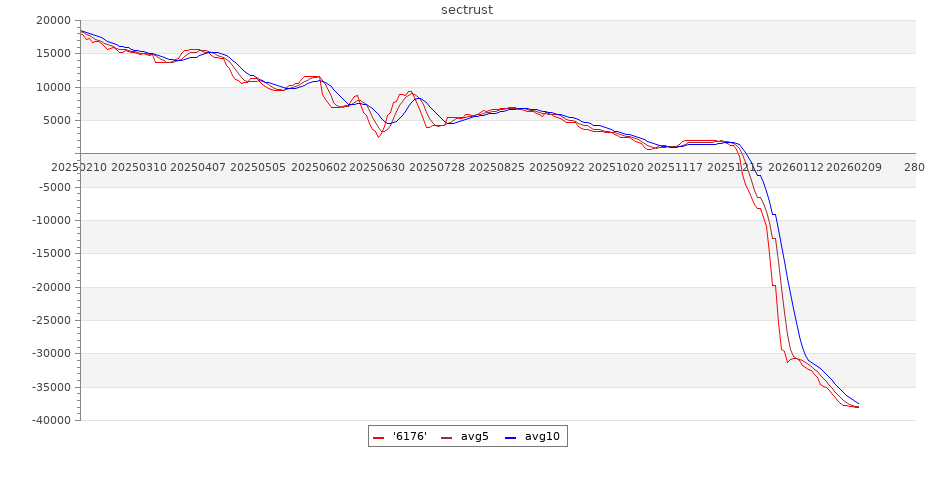Click the blue avg10 legend color marker
Screen dimensions: 935x500
tap(510, 437)
